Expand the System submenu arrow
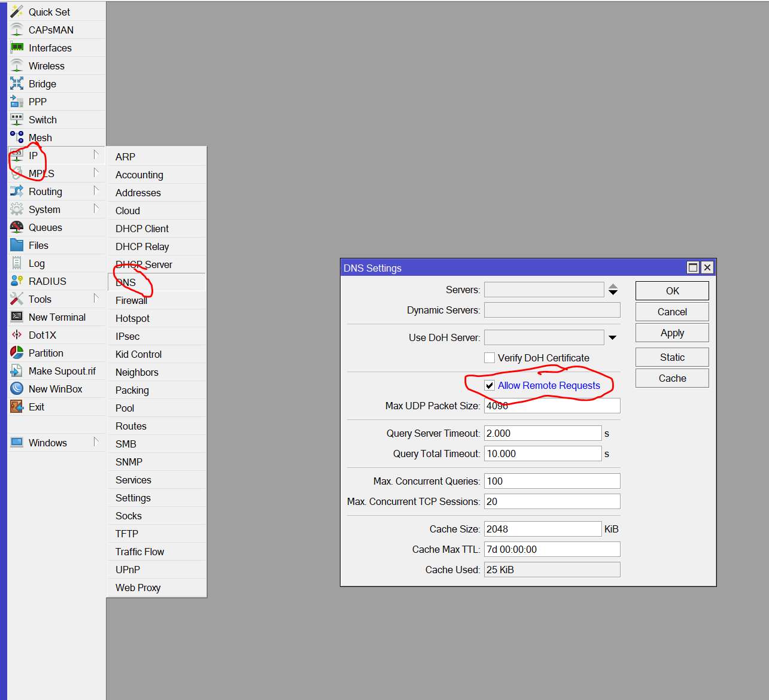The width and height of the screenshot is (769, 700). click(96, 209)
